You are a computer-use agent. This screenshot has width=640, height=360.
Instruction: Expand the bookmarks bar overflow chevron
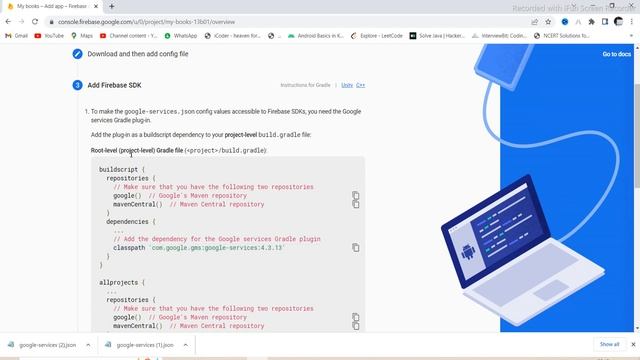pyautogui.click(x=631, y=36)
